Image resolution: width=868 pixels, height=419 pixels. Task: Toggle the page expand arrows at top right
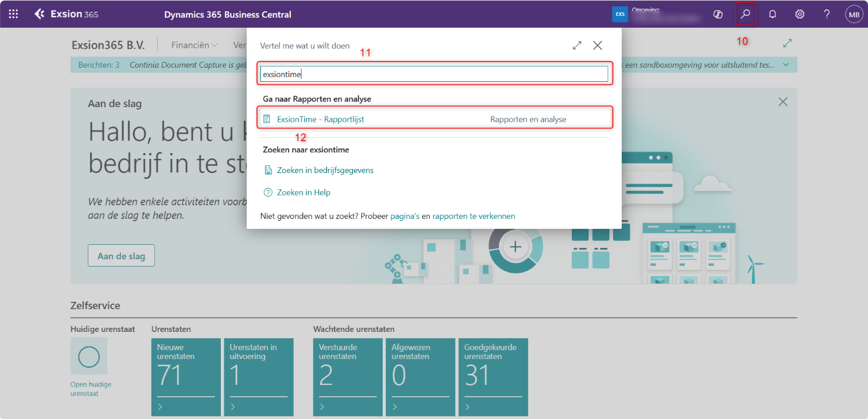point(787,43)
